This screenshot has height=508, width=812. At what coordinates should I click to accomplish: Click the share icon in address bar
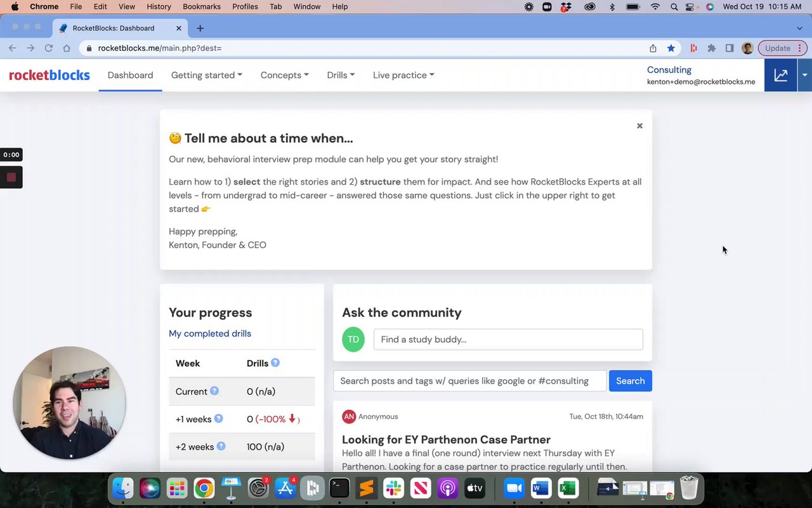[x=653, y=48]
